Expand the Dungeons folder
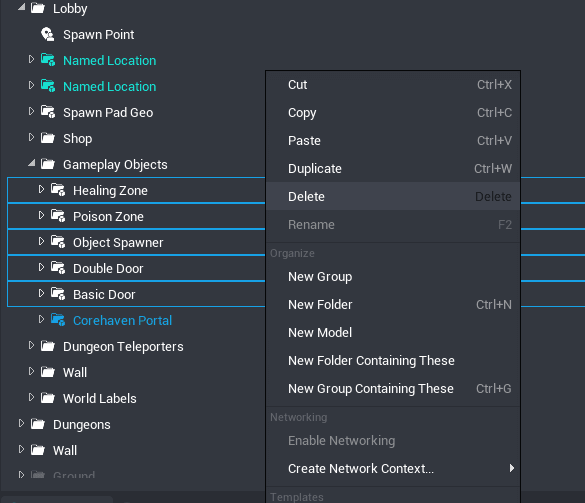This screenshot has height=503, width=585. [21, 423]
